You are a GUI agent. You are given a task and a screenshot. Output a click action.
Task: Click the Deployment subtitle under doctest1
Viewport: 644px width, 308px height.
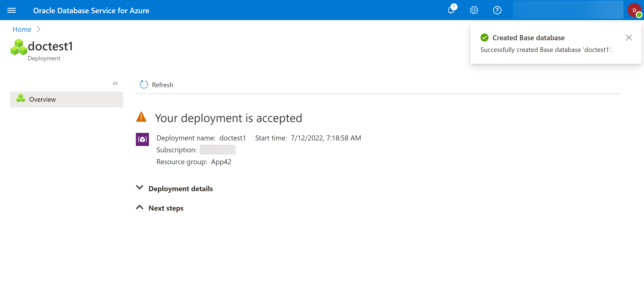pyautogui.click(x=44, y=58)
